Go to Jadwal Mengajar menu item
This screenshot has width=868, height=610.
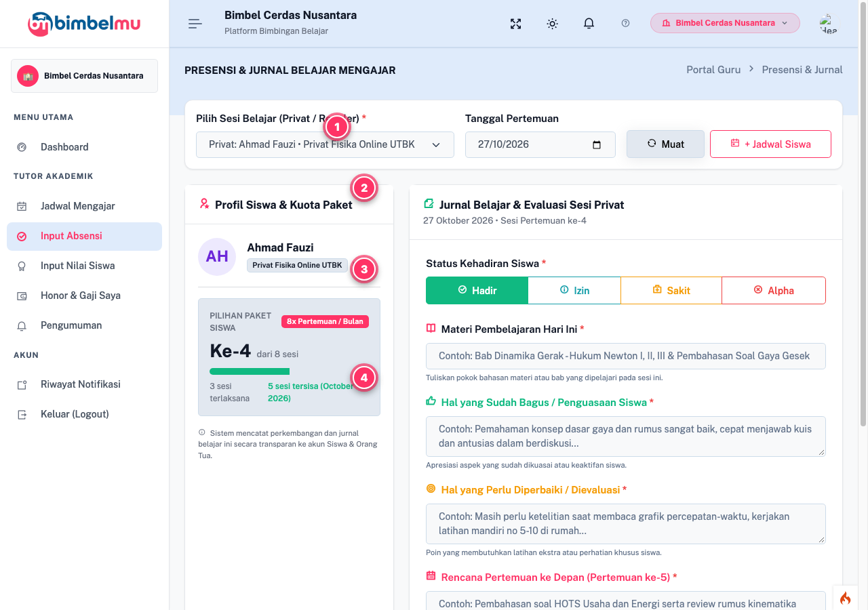click(84, 206)
